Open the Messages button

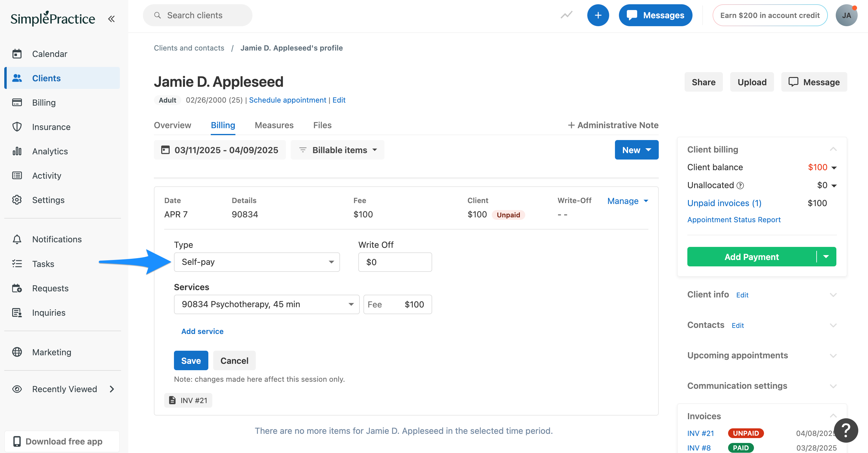click(x=655, y=15)
